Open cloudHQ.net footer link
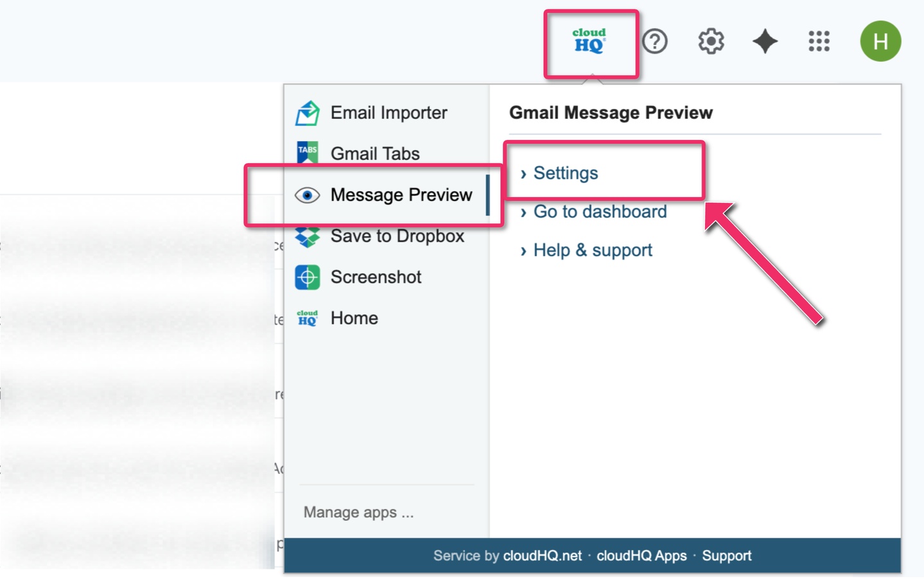This screenshot has height=581, width=924. 543,556
